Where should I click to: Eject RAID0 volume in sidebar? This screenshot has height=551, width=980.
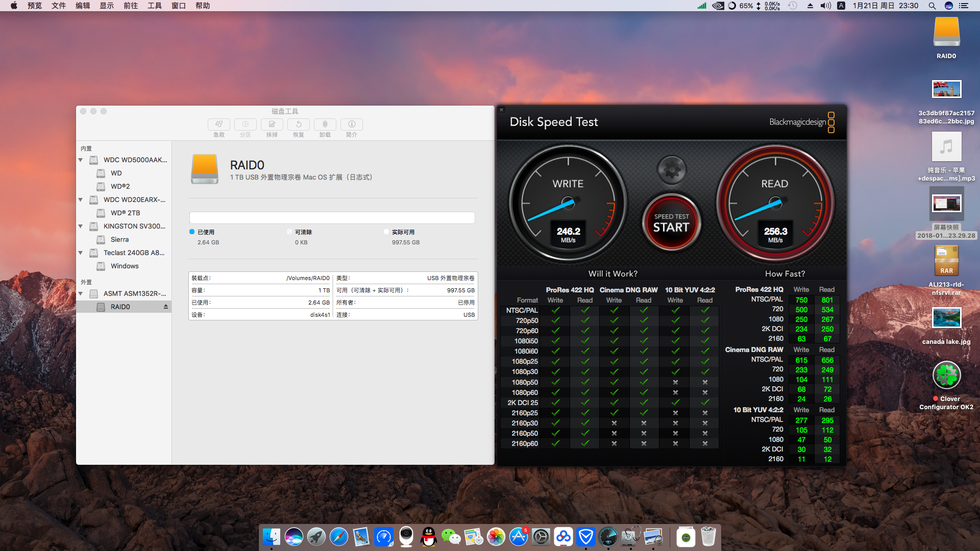(x=166, y=307)
